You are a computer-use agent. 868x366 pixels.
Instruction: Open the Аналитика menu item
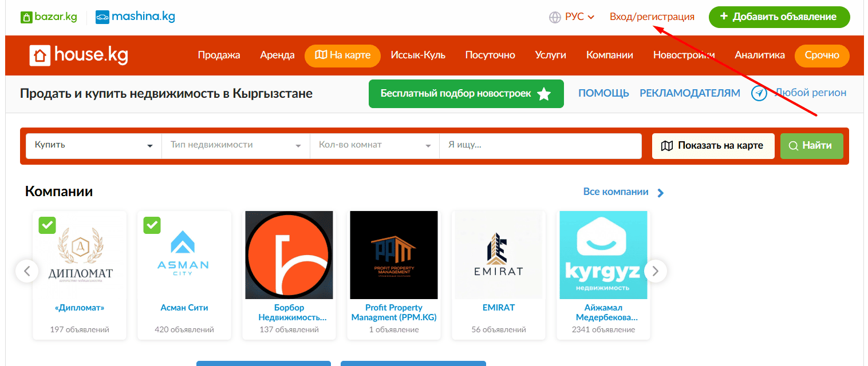760,55
